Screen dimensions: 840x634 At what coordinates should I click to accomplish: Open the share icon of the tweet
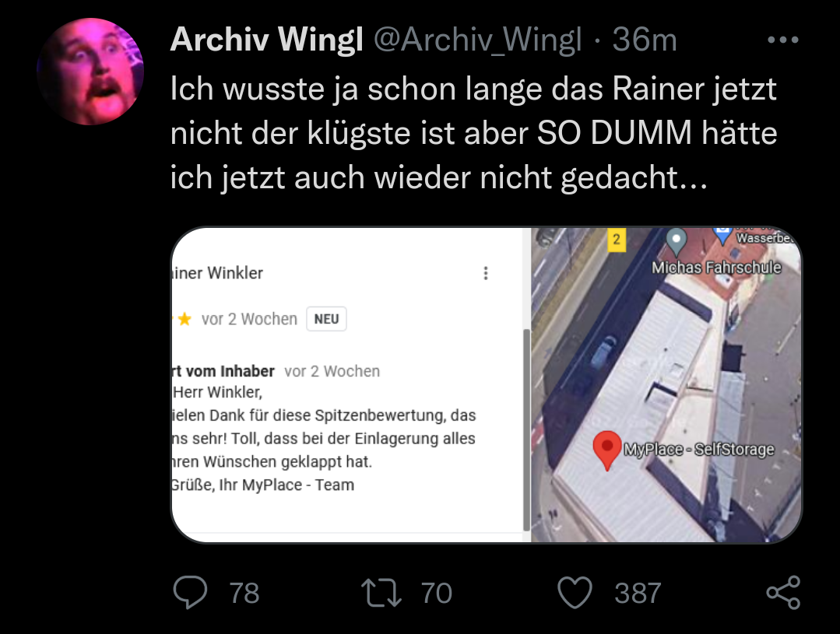[x=783, y=592]
